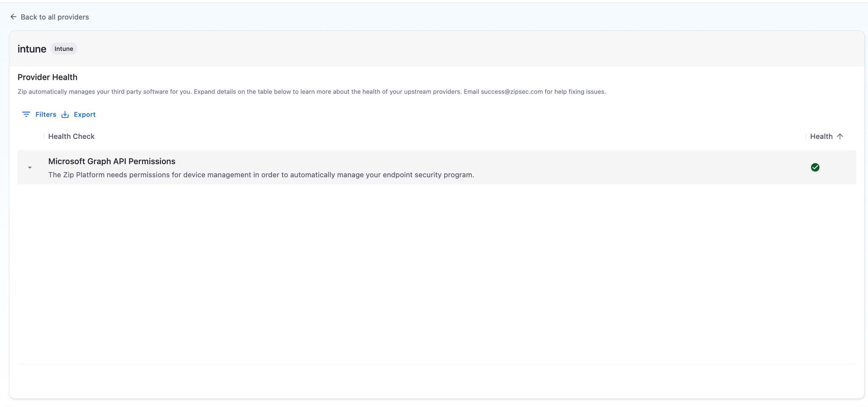Screen dimensions: 868x407
Task: Click the Provider Health section heading
Action: point(47,77)
